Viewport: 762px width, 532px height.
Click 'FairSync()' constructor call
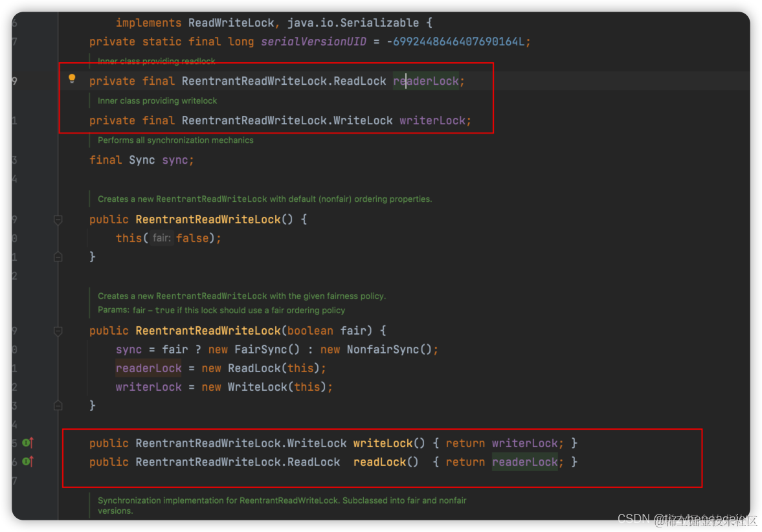click(x=267, y=349)
